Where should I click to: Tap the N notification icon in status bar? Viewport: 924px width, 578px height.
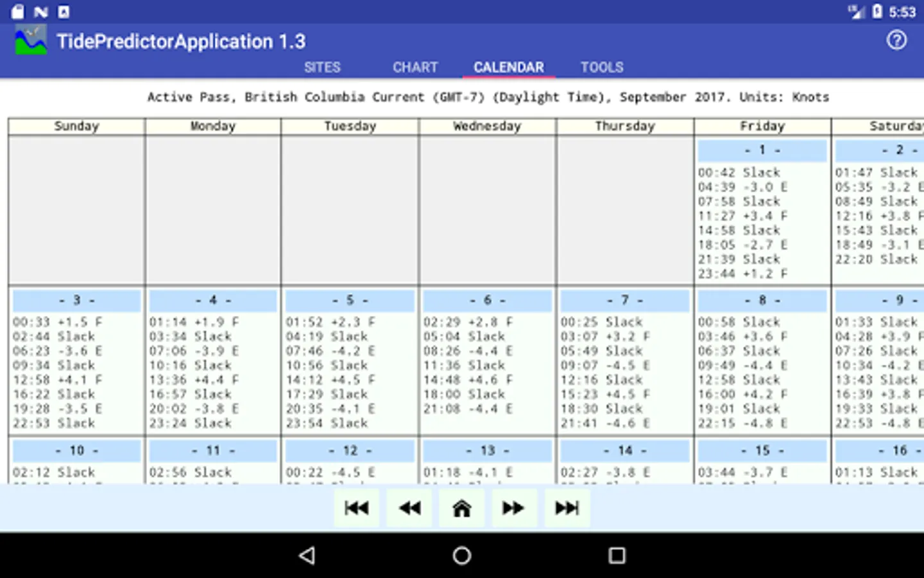[x=41, y=11]
